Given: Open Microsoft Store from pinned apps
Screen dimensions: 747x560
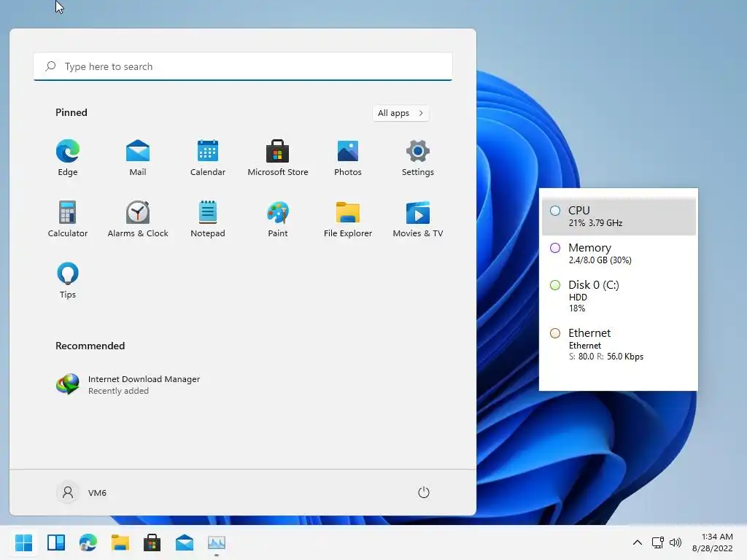Looking at the screenshot, I should tap(278, 157).
